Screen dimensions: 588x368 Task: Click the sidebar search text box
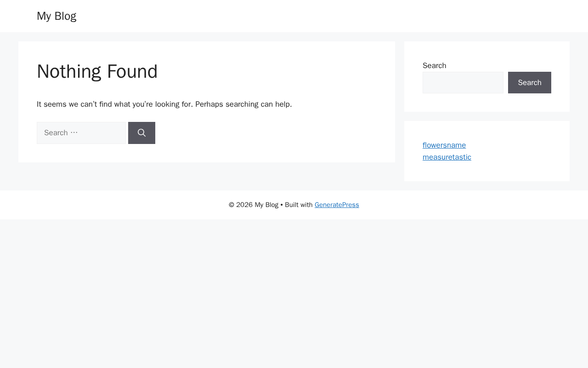click(463, 82)
